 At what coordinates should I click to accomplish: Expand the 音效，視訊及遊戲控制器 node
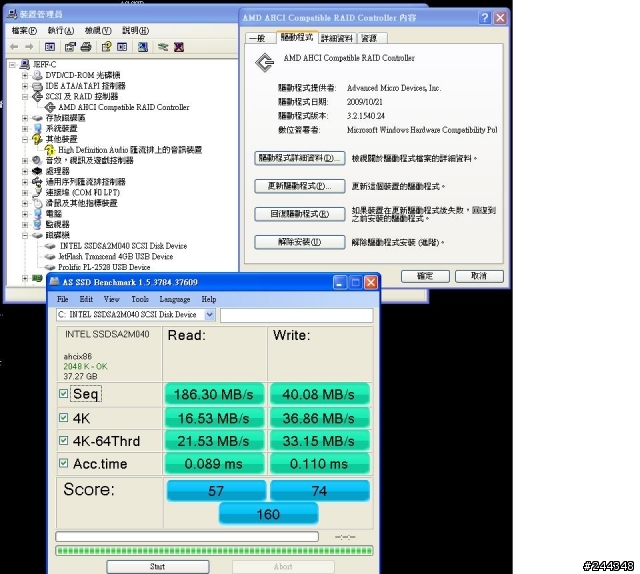coord(25,160)
